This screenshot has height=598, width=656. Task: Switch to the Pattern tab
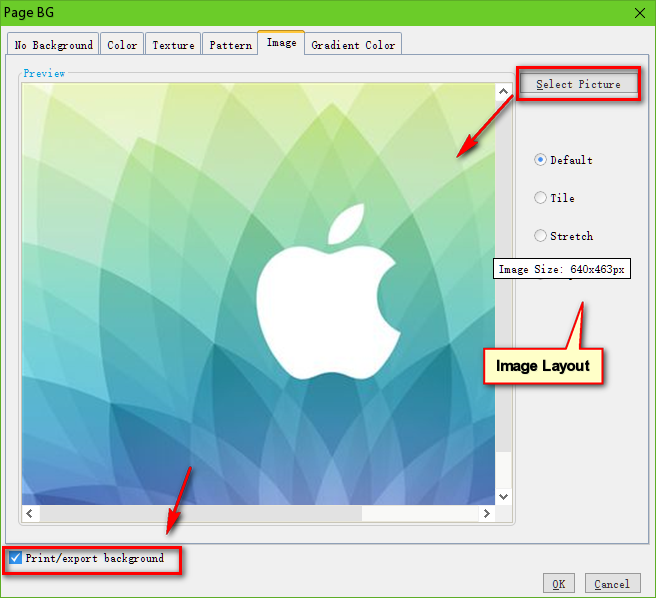click(x=230, y=44)
